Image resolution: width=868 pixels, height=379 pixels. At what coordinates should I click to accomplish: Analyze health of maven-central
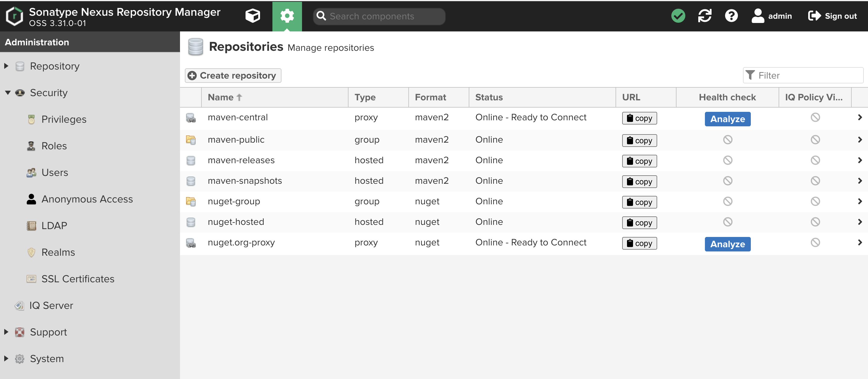728,119
